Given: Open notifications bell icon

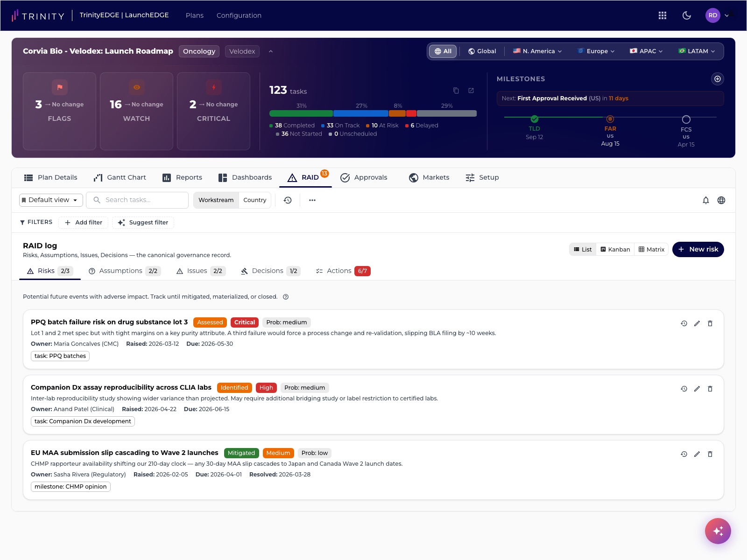Looking at the screenshot, I should click(706, 200).
